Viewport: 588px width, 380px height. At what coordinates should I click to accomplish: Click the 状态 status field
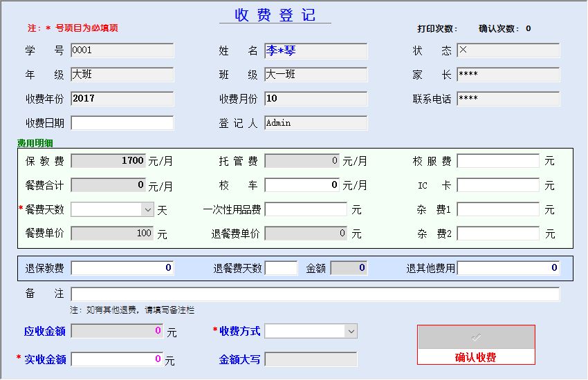click(x=508, y=50)
